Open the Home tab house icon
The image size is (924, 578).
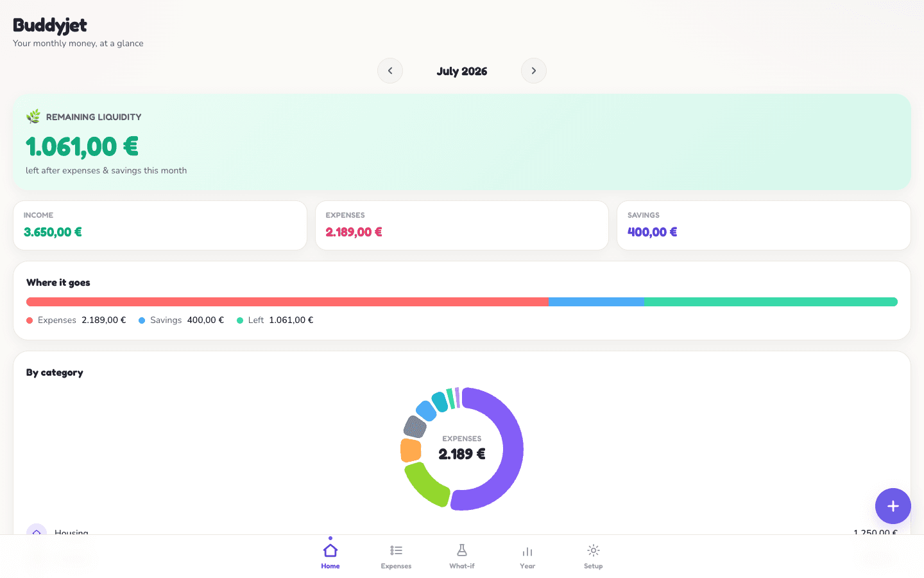coord(330,550)
